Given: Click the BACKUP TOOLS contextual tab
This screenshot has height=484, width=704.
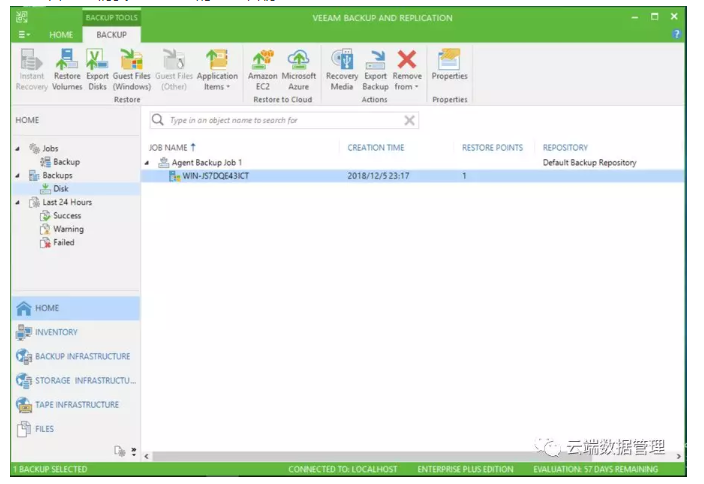Looking at the screenshot, I should [x=112, y=18].
